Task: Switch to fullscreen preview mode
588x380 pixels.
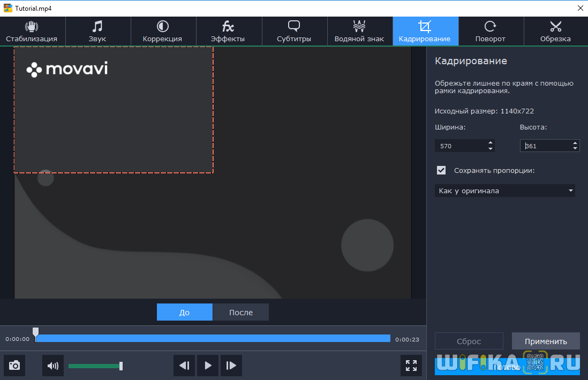Action: [411, 366]
